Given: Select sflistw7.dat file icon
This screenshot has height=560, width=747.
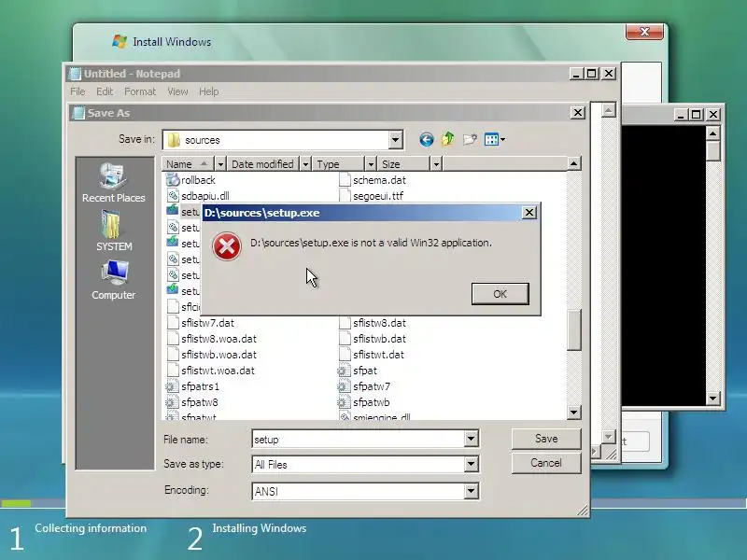Looking at the screenshot, I should coord(173,323).
